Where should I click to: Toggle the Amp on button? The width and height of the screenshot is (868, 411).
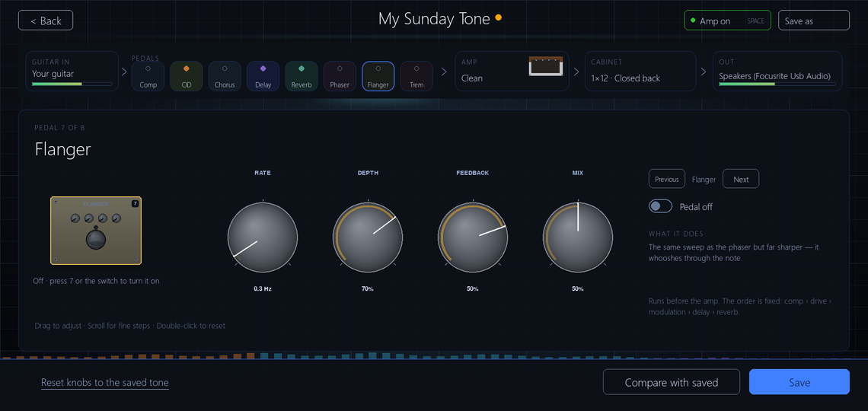727,21
